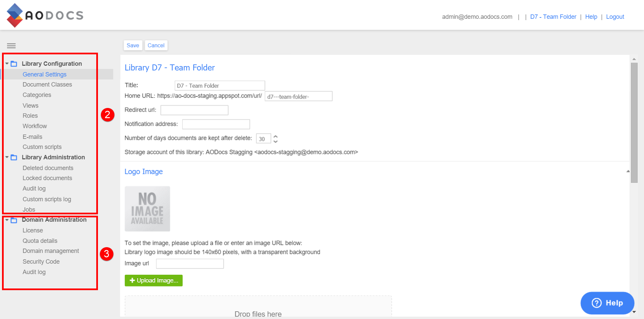Open Roles configuration
The width and height of the screenshot is (644, 319).
point(30,116)
